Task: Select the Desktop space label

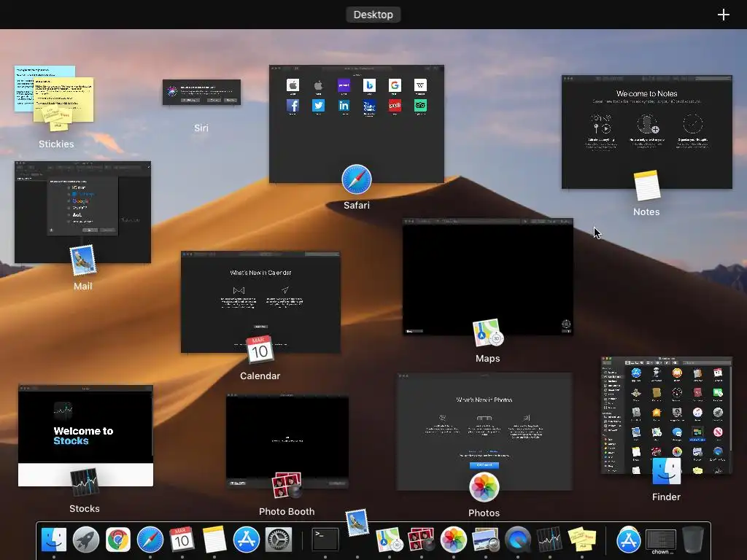Action: coord(373,15)
